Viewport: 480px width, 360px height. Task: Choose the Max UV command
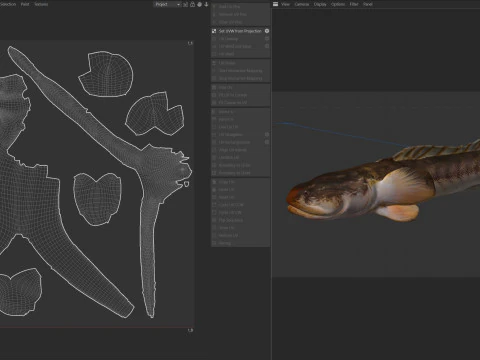pos(225,87)
